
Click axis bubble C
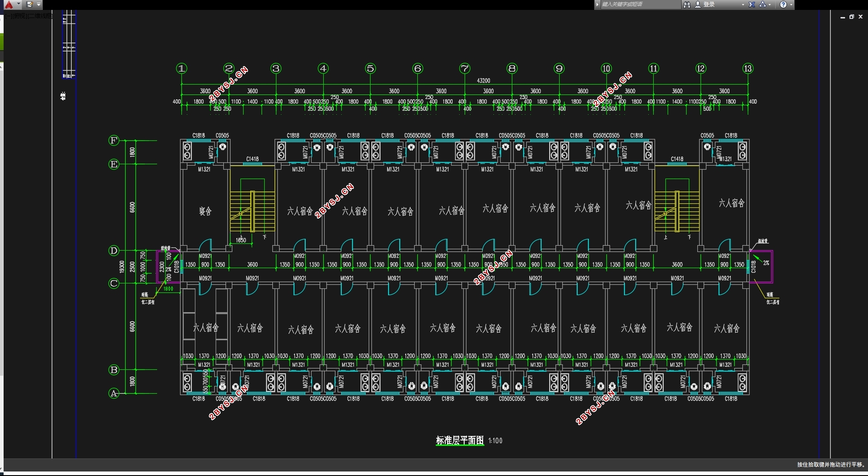(114, 283)
